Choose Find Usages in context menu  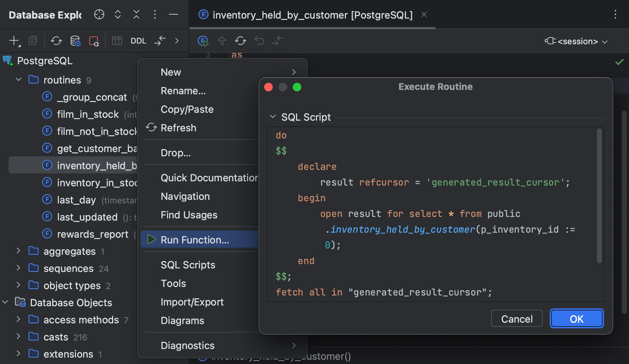[189, 215]
